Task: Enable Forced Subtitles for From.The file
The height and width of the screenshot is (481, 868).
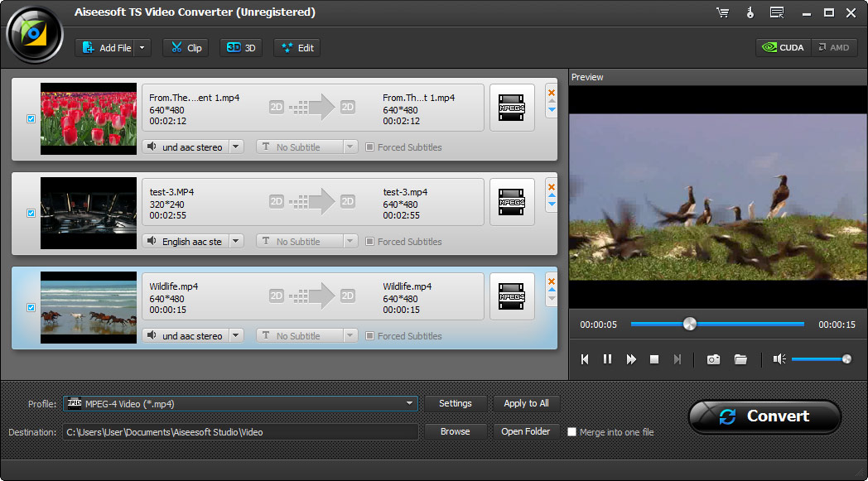Action: [369, 147]
